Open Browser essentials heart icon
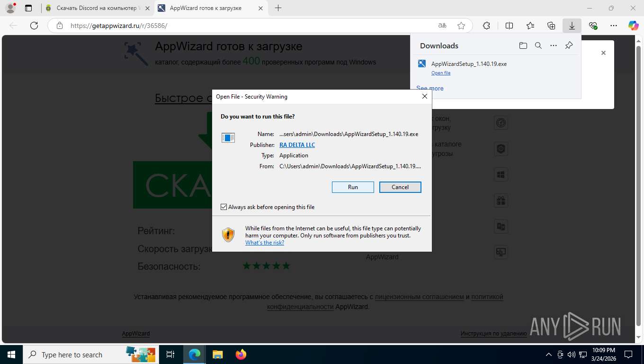The width and height of the screenshot is (644, 364). (x=593, y=26)
